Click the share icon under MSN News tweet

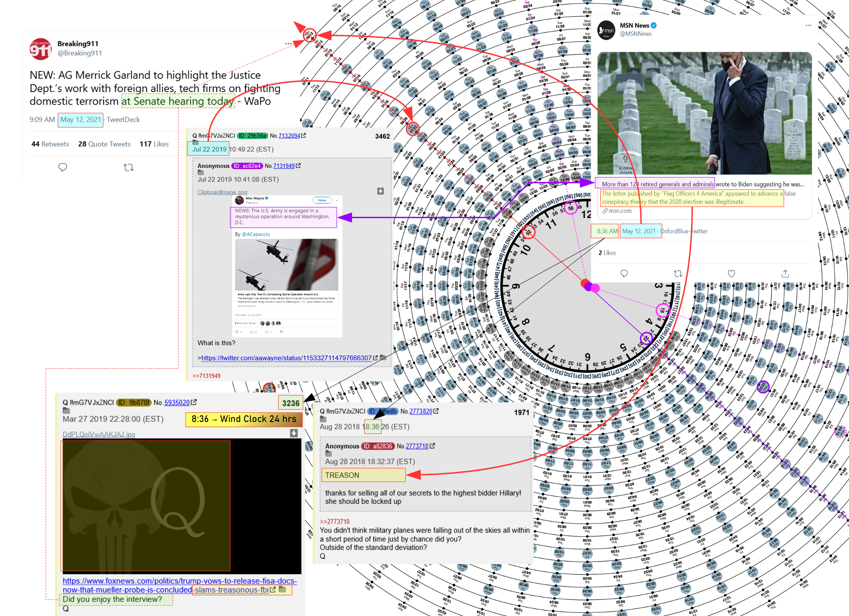coord(785,273)
